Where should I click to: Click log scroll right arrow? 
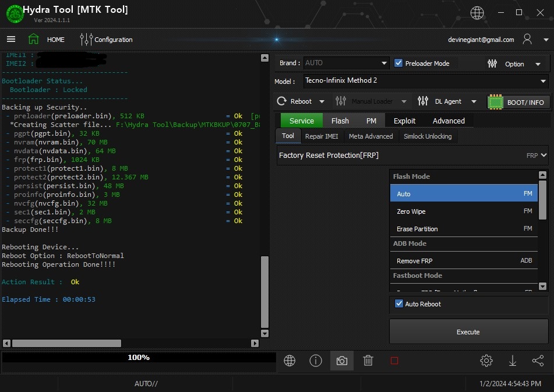pos(255,343)
